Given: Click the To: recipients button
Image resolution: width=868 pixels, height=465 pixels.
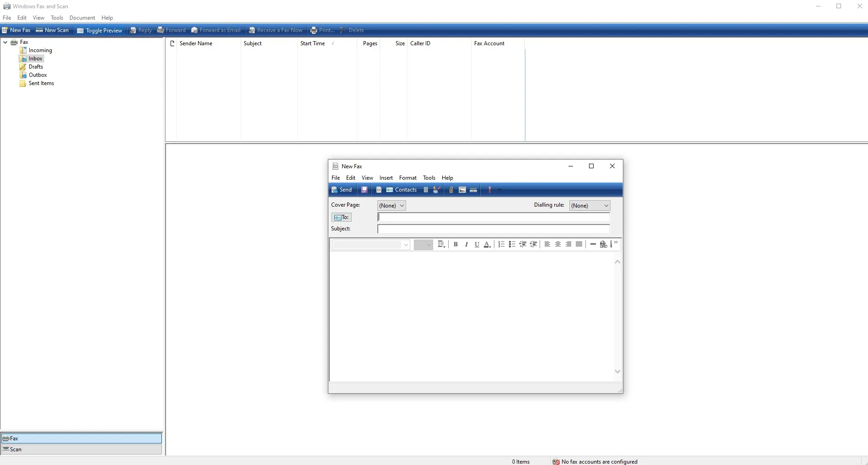Looking at the screenshot, I should tap(342, 217).
